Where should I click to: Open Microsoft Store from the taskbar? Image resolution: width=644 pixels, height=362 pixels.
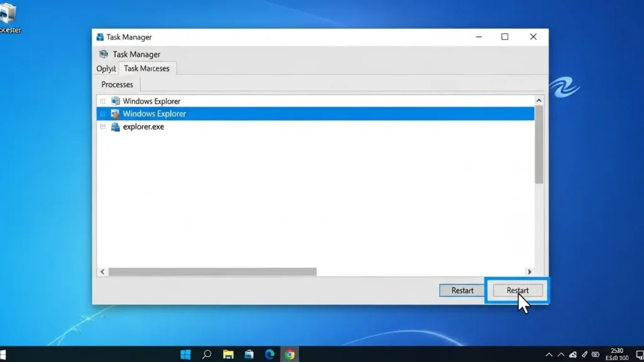pos(249,354)
